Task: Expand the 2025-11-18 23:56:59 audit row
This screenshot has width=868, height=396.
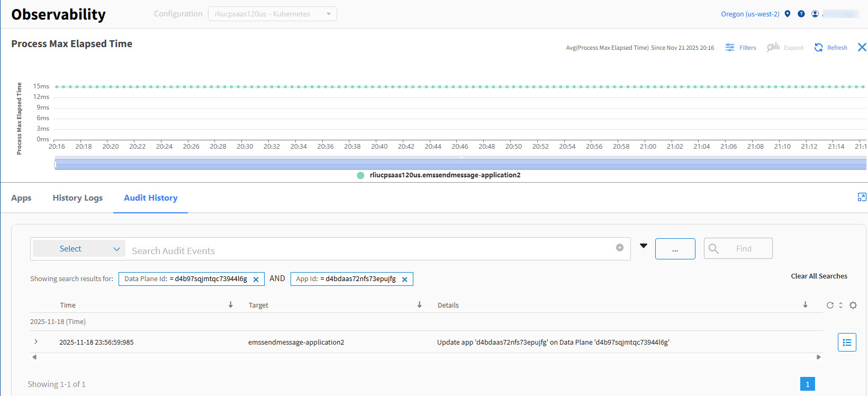Action: tap(36, 342)
